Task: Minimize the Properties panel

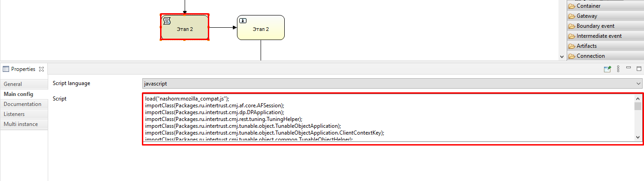Action: pos(629,68)
